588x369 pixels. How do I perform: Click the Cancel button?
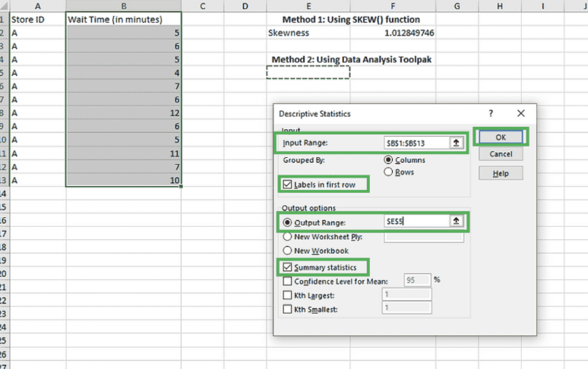click(501, 154)
